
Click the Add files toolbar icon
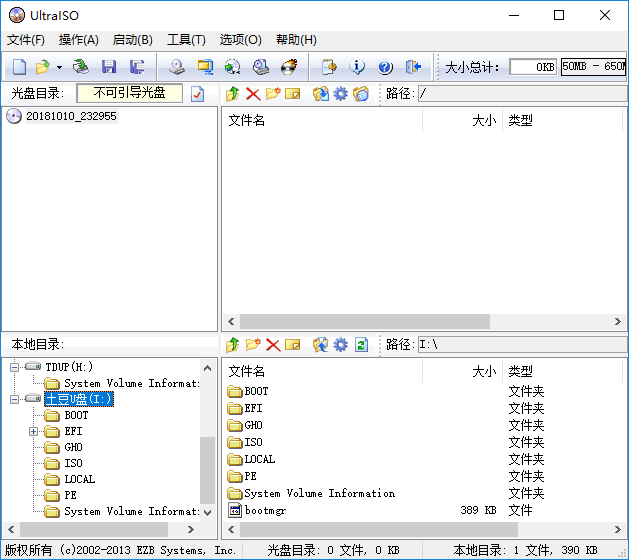coord(329,67)
